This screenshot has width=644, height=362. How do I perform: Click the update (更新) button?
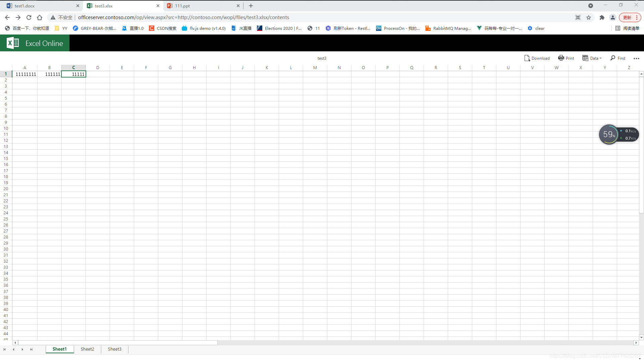630,17
